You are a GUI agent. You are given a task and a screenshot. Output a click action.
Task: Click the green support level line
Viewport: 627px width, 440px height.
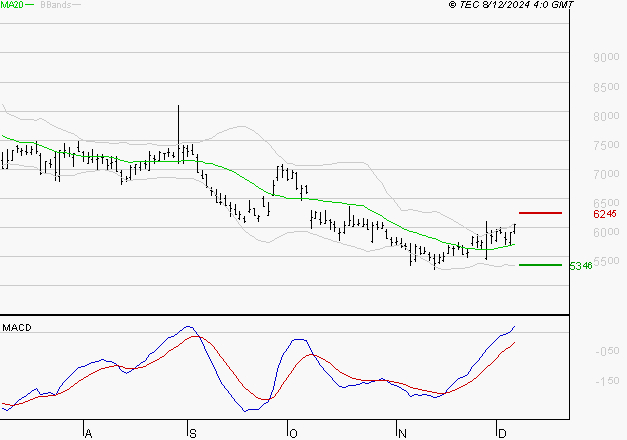tap(540, 265)
